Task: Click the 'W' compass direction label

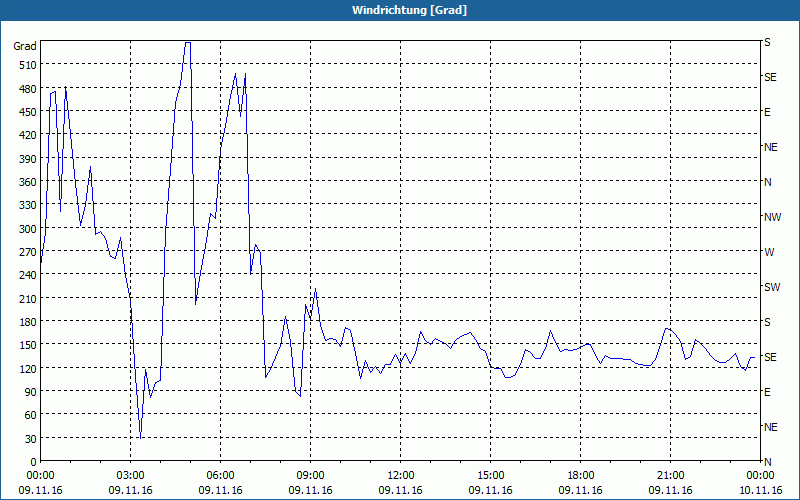Action: [769, 252]
